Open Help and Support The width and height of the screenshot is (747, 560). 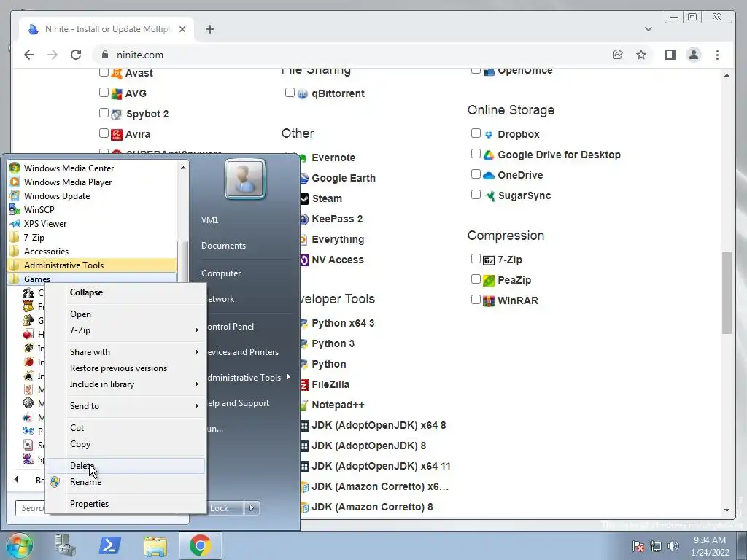pos(239,403)
